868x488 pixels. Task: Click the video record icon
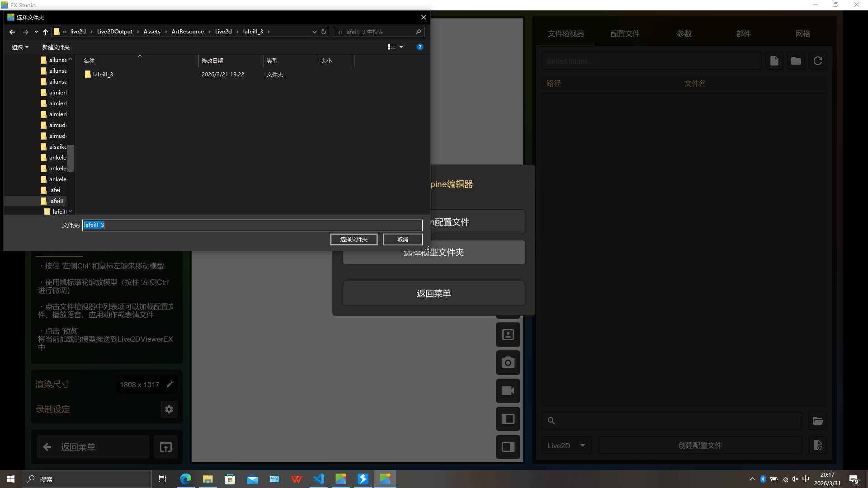tap(508, 390)
